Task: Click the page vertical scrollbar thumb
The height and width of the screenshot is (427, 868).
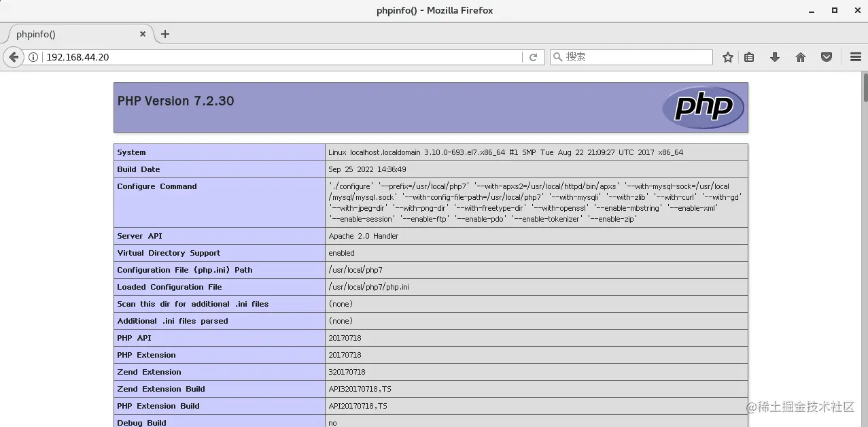Action: coord(865,87)
